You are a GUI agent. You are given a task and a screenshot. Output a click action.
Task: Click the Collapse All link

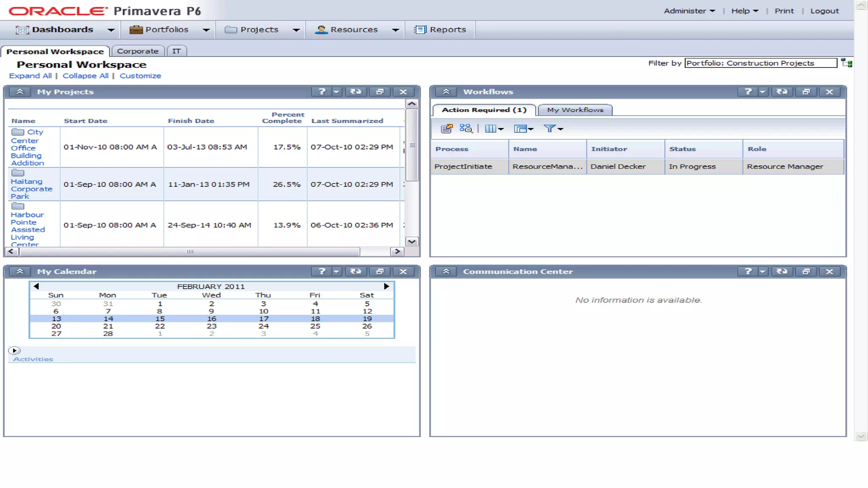coord(86,76)
